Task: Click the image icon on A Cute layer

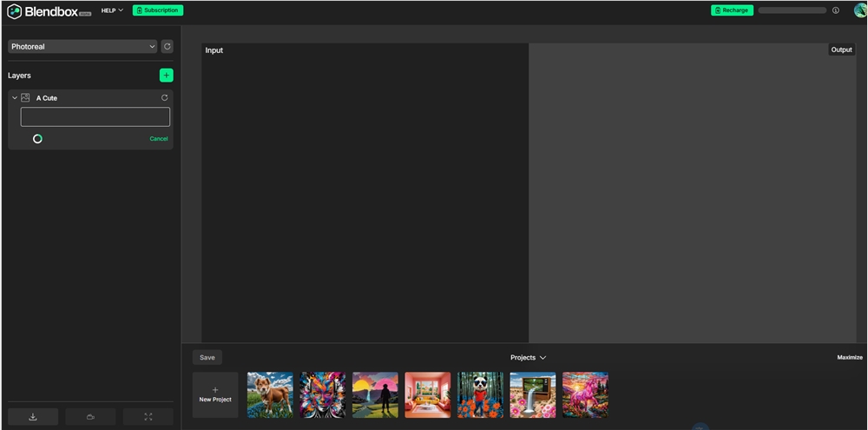Action: [26, 98]
